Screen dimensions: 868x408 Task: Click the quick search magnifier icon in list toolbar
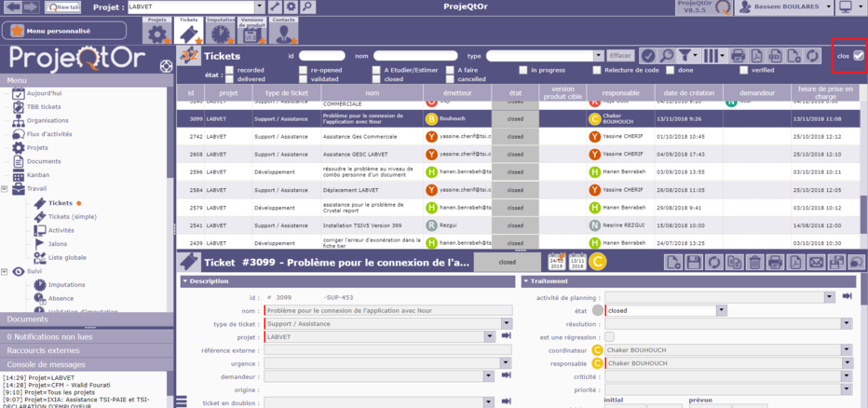(668, 56)
